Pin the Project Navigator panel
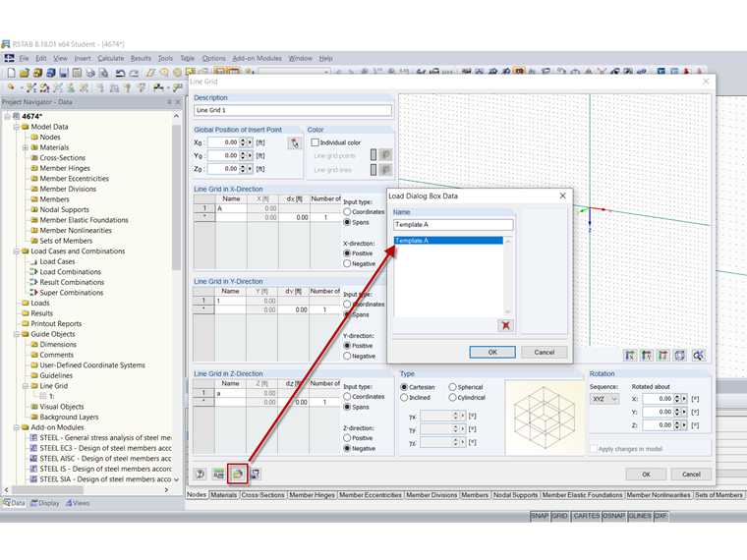 click(169, 102)
